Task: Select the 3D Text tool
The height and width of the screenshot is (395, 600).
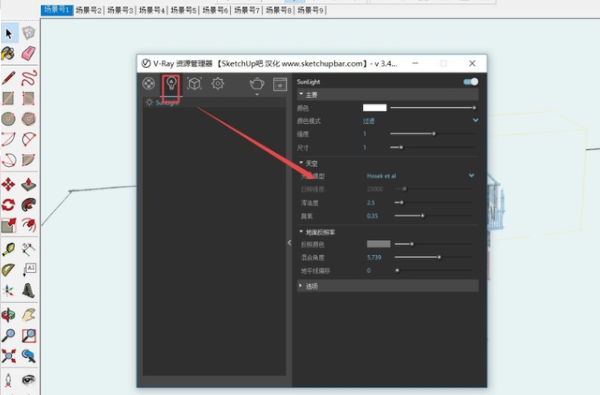Action: click(29, 291)
